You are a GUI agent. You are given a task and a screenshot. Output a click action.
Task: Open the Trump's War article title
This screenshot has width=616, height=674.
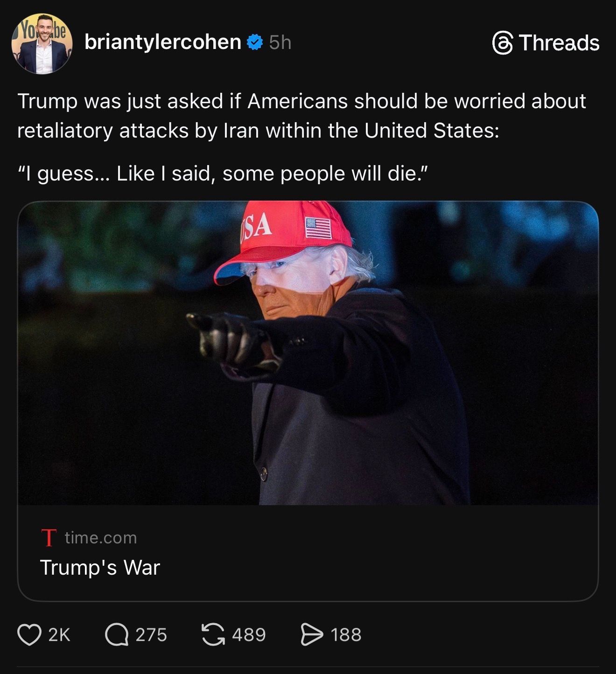(100, 568)
